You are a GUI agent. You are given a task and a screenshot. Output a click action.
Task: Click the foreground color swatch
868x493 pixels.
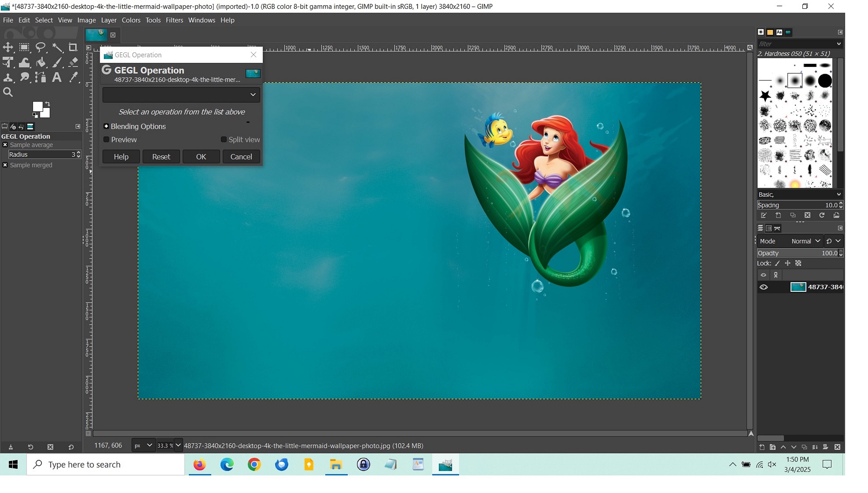[37, 107]
